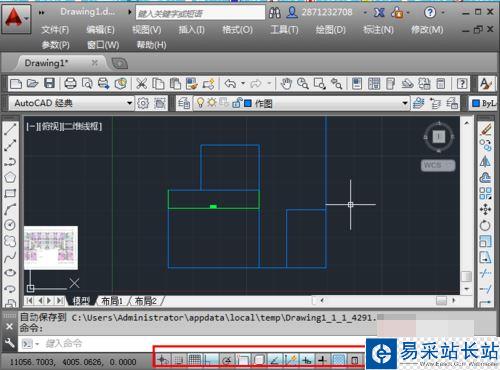Toggle Object Snap in status bar

[243, 360]
